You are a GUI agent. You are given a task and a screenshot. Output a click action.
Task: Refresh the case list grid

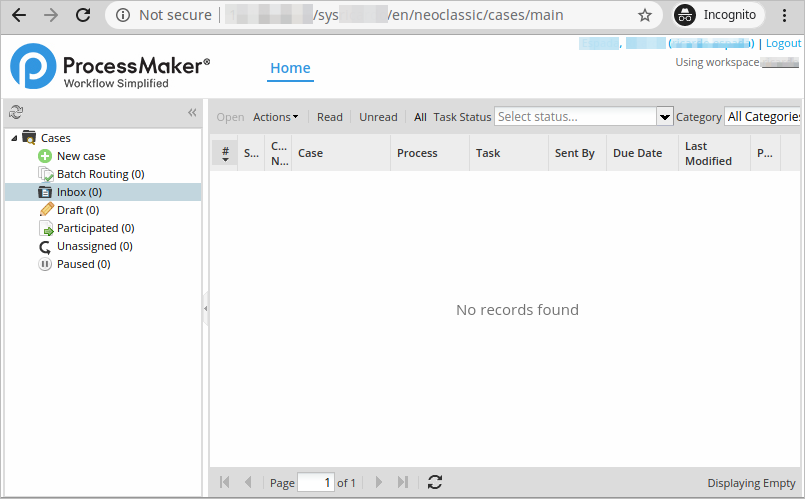tap(434, 483)
